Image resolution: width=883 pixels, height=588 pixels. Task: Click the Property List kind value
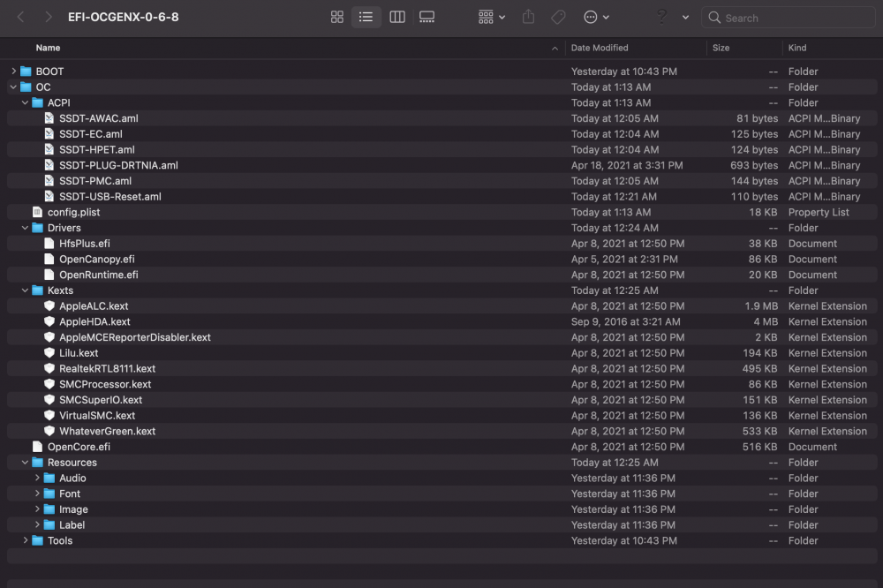(819, 212)
